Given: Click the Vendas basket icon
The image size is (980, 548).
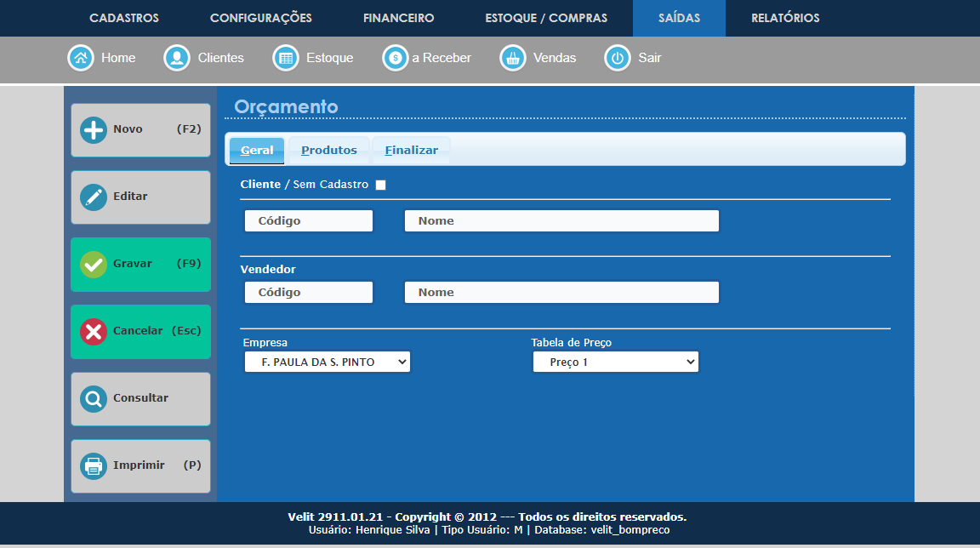Looking at the screenshot, I should [x=512, y=58].
